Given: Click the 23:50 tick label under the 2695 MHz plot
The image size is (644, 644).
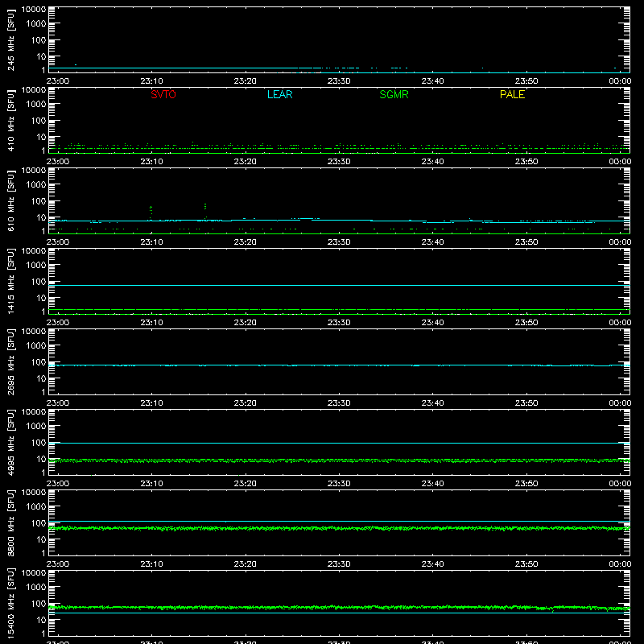Looking at the screenshot, I should pos(526,403).
